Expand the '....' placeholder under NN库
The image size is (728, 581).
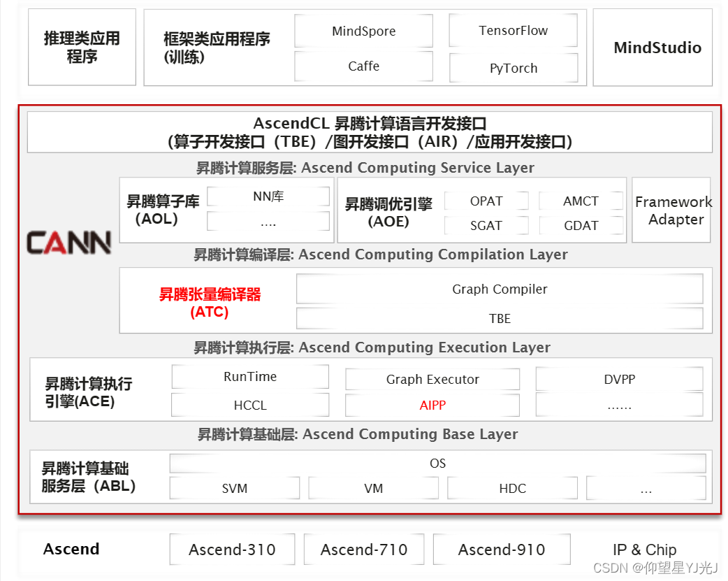[x=268, y=222]
